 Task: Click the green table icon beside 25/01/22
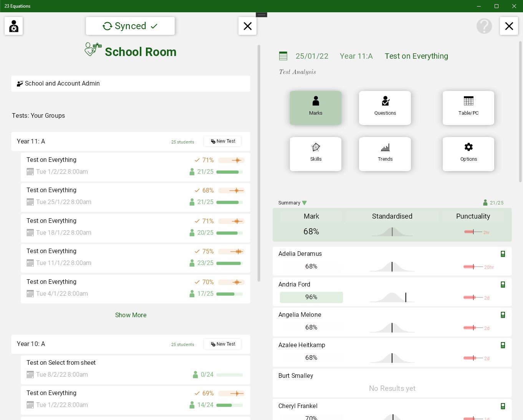pyautogui.click(x=283, y=56)
